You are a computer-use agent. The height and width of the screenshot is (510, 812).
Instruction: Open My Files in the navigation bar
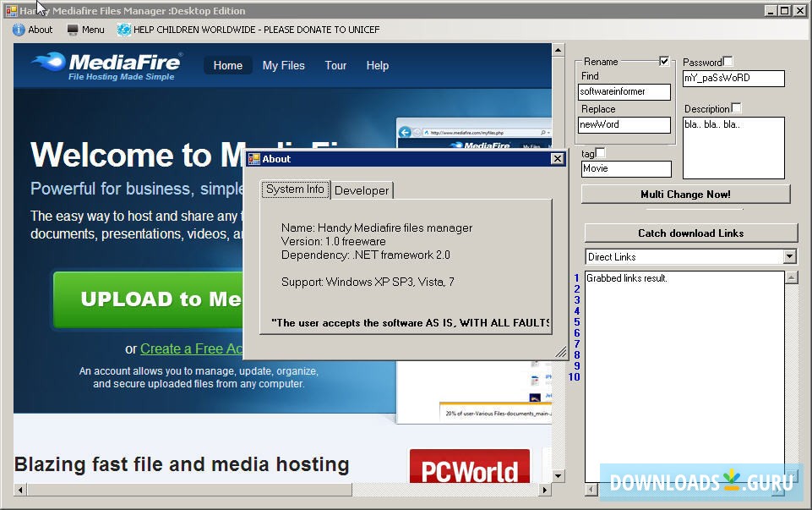coord(283,65)
